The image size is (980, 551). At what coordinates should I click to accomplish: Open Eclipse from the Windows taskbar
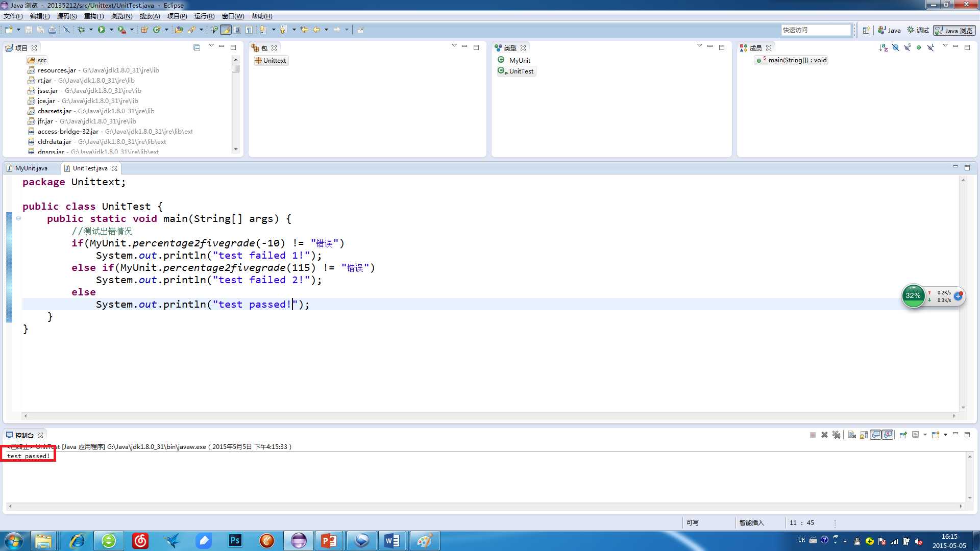click(299, 540)
